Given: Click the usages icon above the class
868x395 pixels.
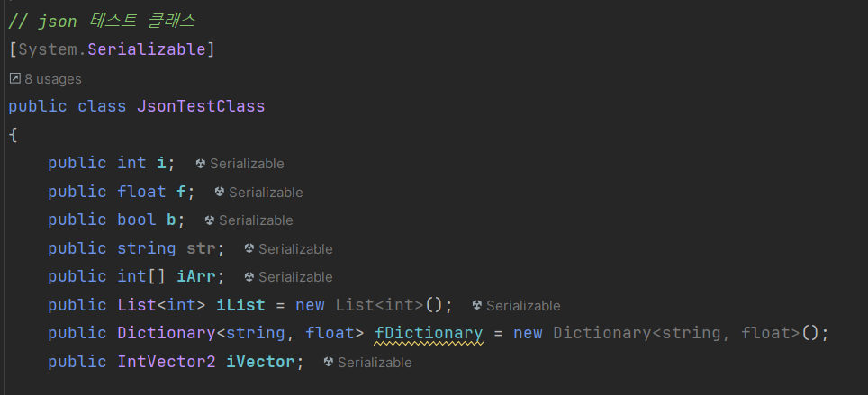Looking at the screenshot, I should click(x=15, y=78).
